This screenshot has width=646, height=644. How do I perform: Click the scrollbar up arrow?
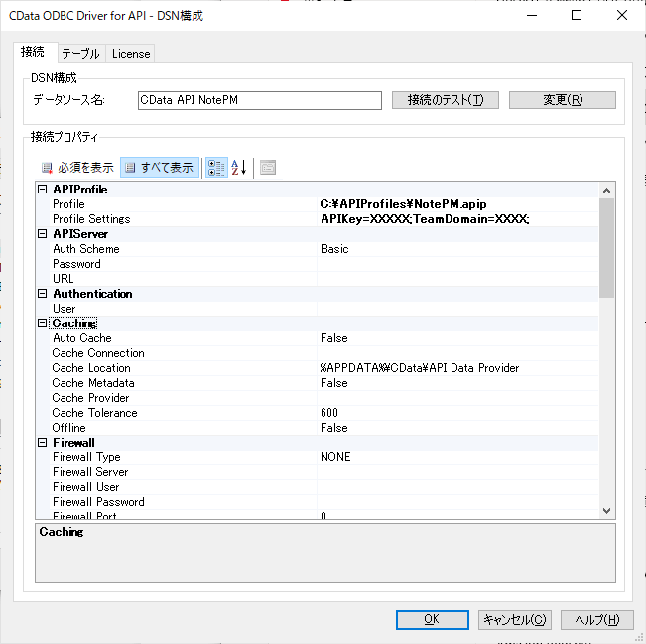tap(606, 191)
